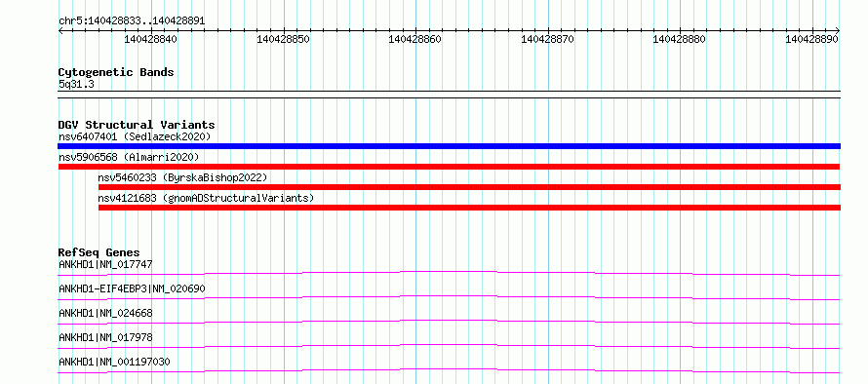Select variant label nsv4121683 (gnomADStructuralVariants)
This screenshot has width=868, height=384.
coord(206,198)
